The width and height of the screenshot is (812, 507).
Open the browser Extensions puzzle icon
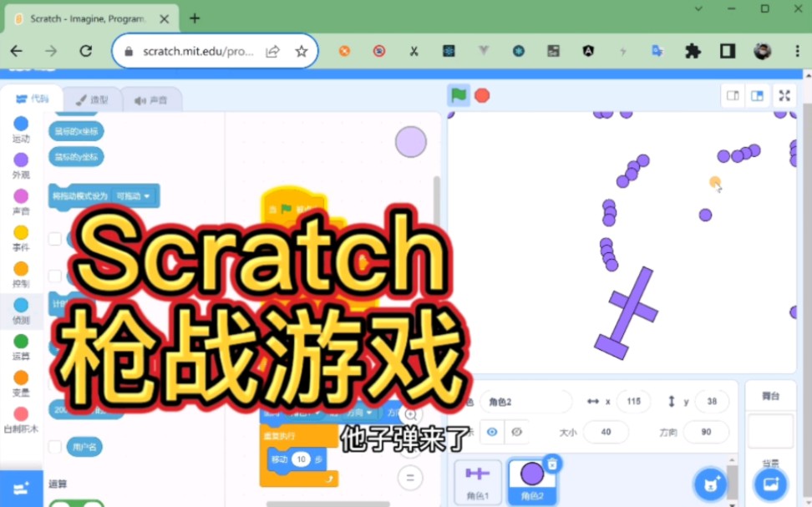pyautogui.click(x=693, y=51)
